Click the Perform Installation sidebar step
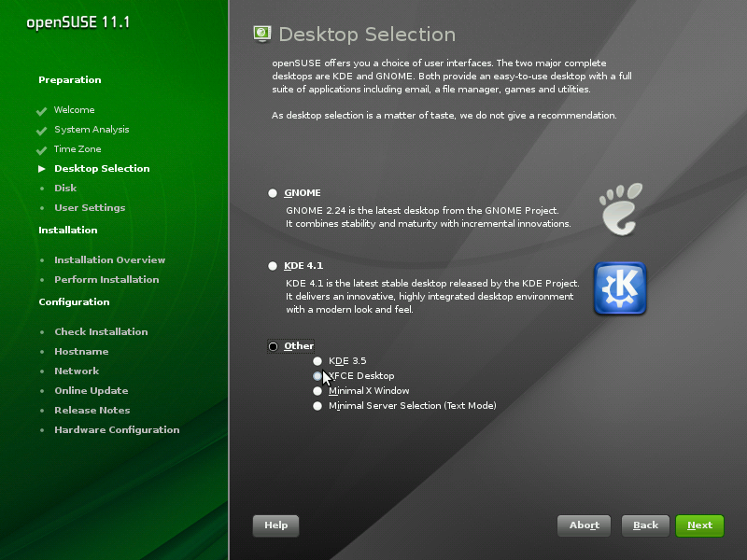Image resolution: width=747 pixels, height=560 pixels. [106, 279]
